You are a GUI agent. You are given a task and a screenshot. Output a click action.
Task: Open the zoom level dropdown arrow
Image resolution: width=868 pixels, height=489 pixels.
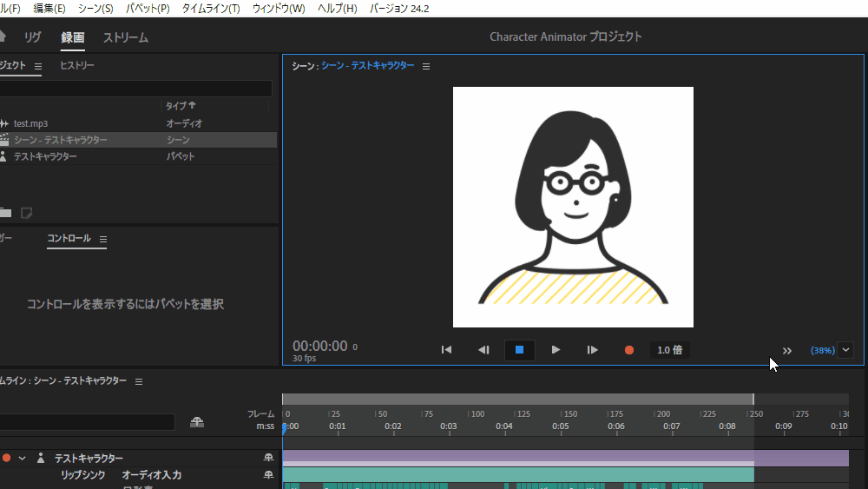(845, 350)
